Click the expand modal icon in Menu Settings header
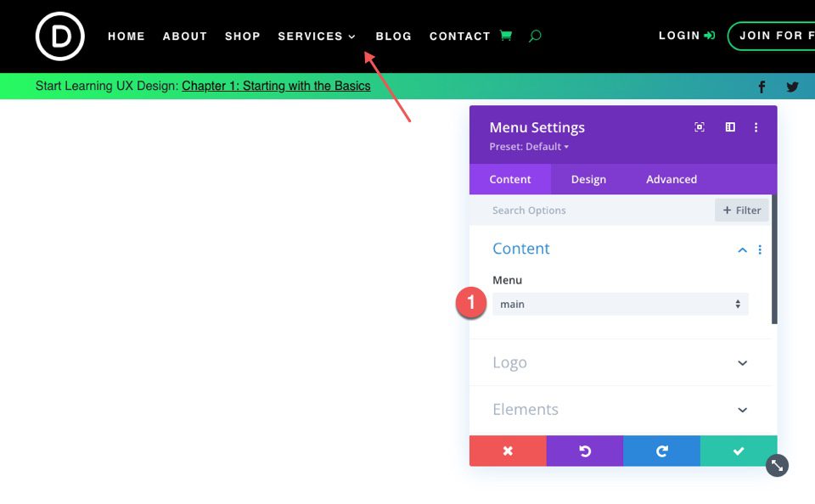 click(699, 126)
